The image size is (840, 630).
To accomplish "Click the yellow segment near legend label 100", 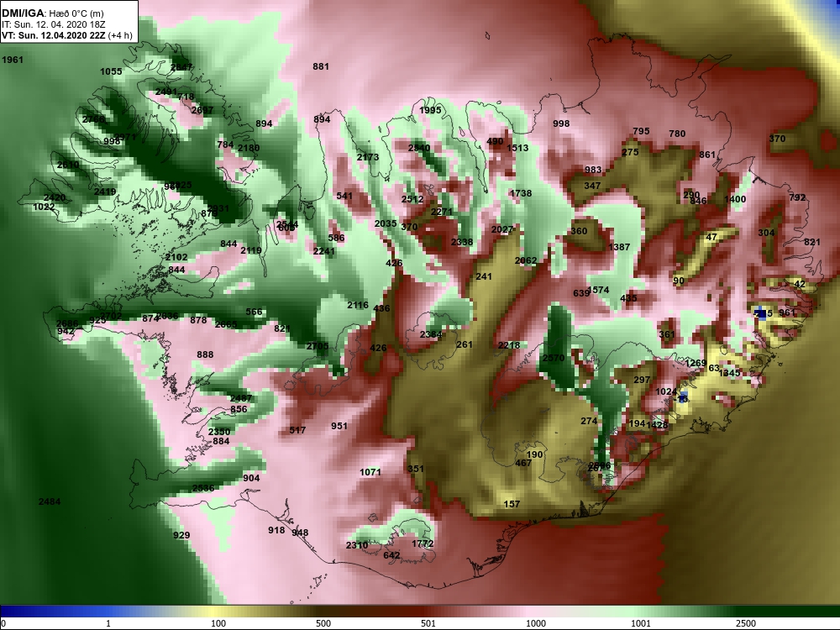I will pyautogui.click(x=214, y=612).
